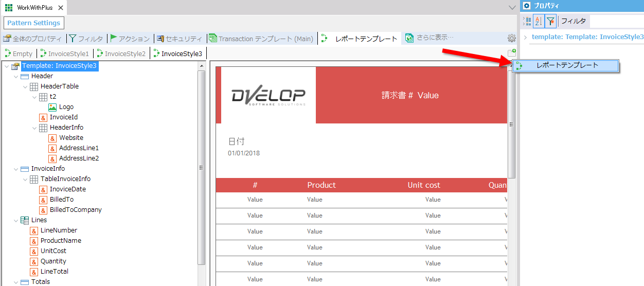644x286 pixels.
Task: Toggle the filter funnel button in Properties
Action: click(550, 21)
